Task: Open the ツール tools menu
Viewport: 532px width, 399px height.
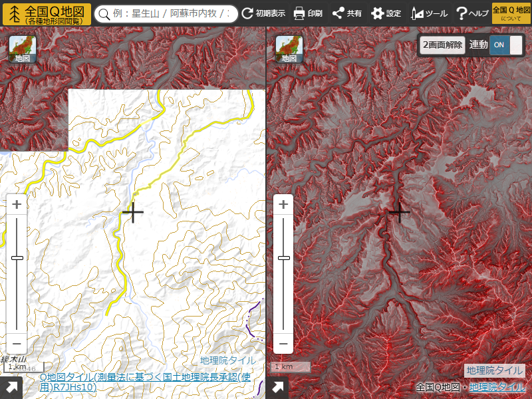Action: pos(429,13)
